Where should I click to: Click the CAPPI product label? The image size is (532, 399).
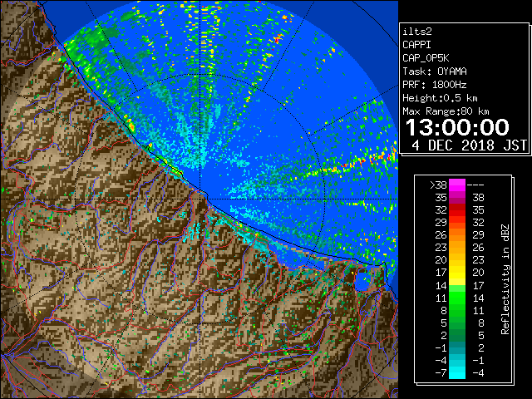[416, 45]
